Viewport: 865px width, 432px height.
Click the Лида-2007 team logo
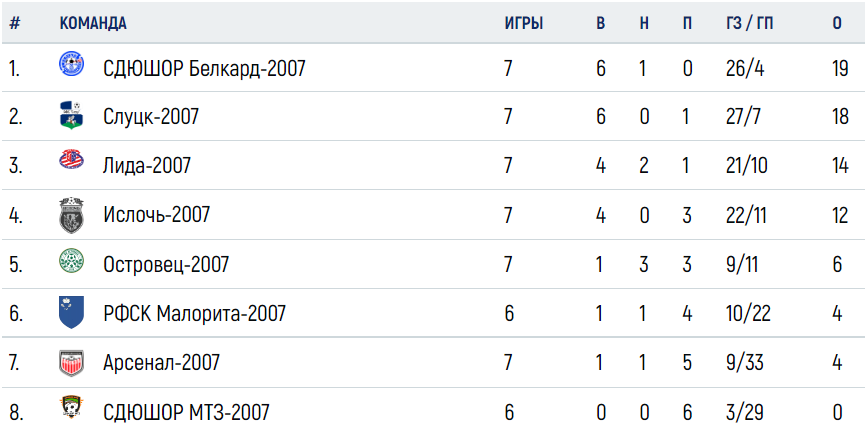[x=71, y=160]
